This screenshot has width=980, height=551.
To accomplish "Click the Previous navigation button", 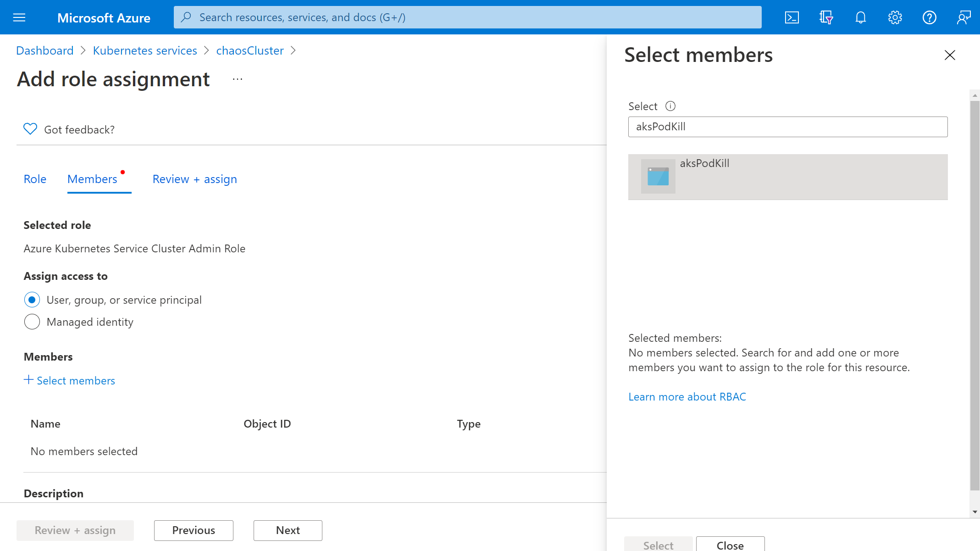I will (194, 530).
